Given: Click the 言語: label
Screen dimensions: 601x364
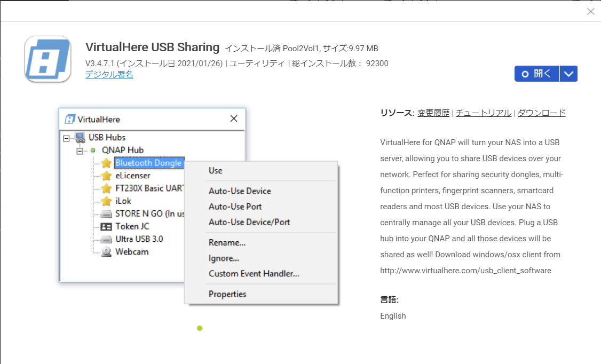Looking at the screenshot, I should coord(389,299).
